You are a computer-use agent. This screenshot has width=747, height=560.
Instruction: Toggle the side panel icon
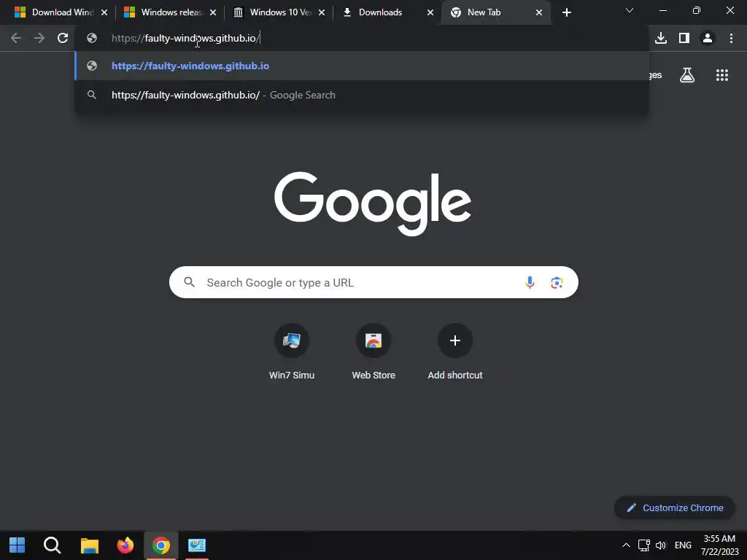(684, 38)
